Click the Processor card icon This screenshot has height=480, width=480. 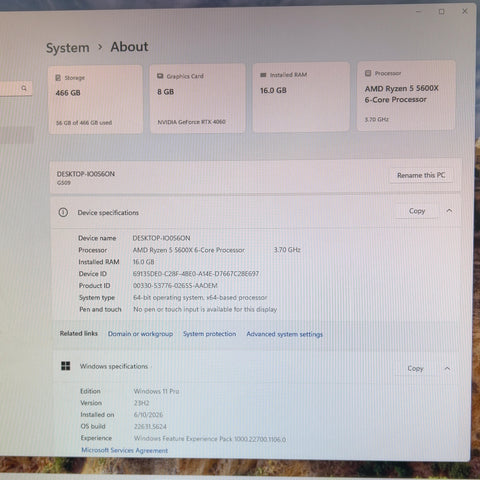coord(368,73)
